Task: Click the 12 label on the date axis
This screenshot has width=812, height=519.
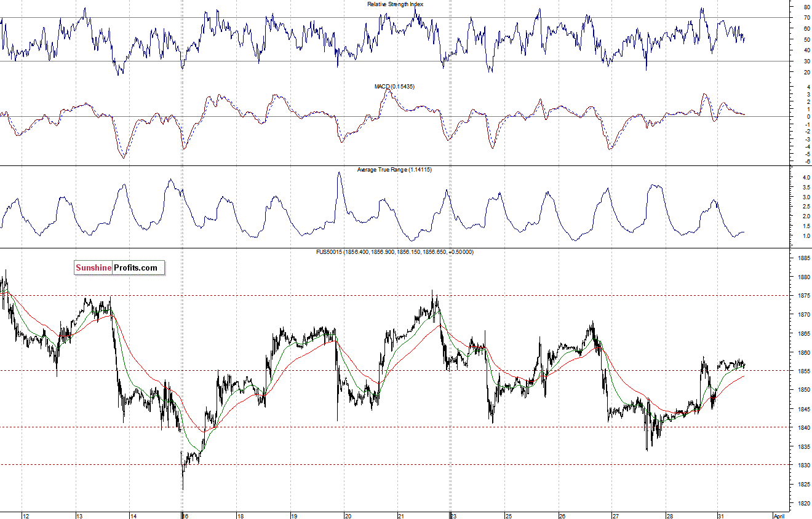Action: (26, 515)
